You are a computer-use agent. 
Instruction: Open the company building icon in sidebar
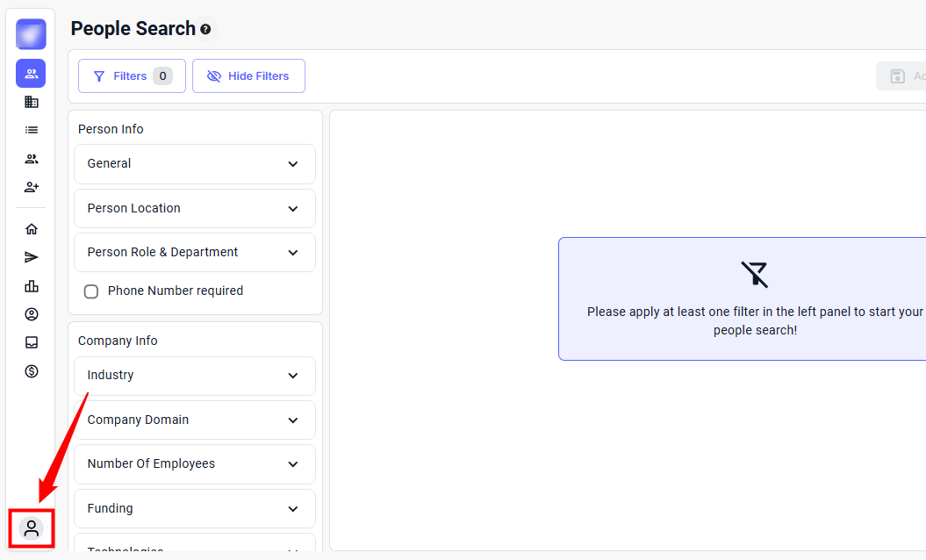coord(32,102)
